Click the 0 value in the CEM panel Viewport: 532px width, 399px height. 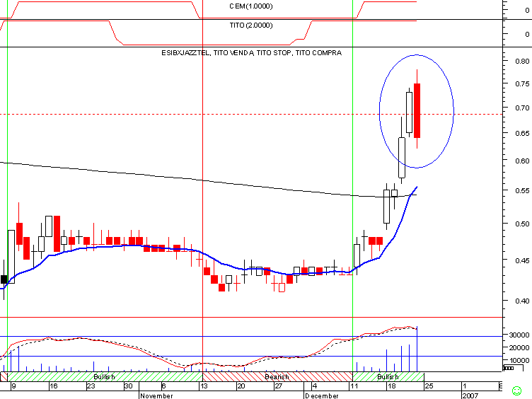pyautogui.click(x=527, y=10)
